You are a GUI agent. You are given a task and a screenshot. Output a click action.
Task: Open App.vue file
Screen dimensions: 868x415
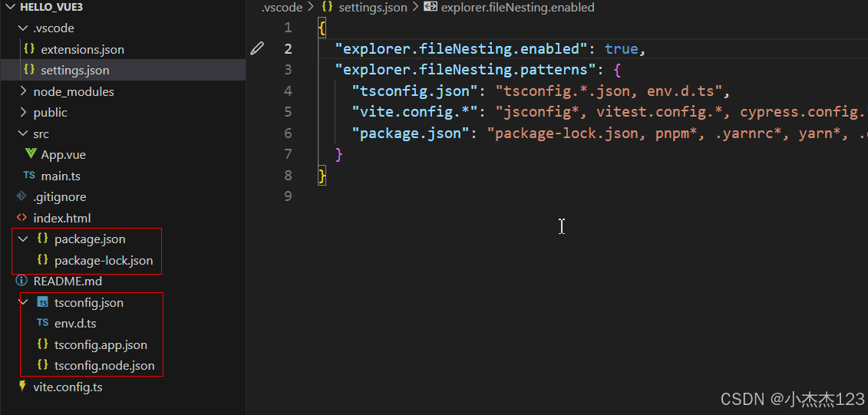pos(64,154)
